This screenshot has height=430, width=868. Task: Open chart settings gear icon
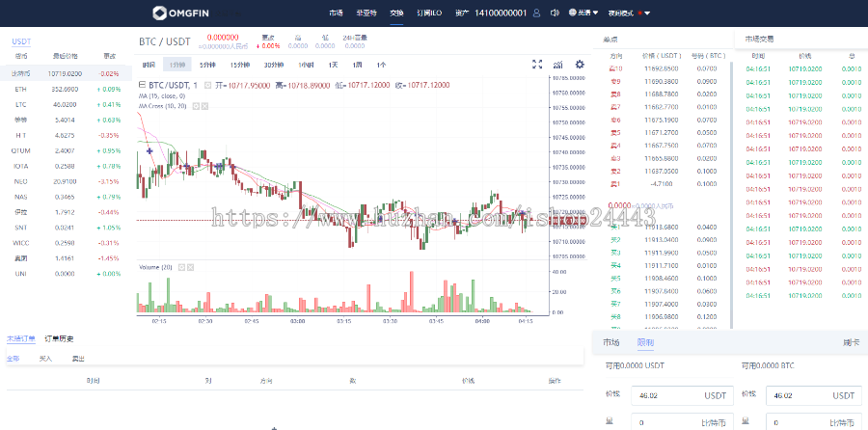coord(580,65)
